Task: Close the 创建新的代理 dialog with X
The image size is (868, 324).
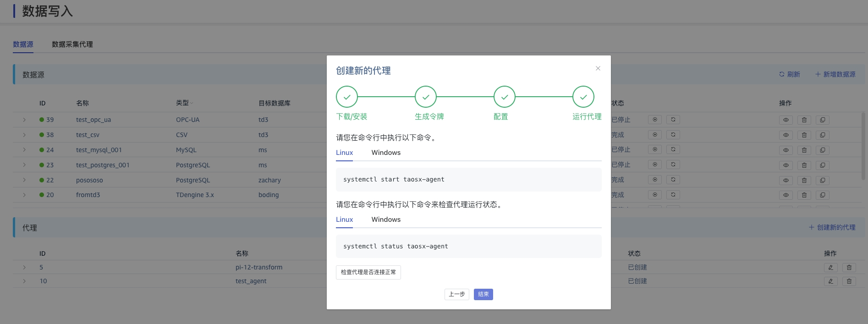Action: [x=598, y=68]
